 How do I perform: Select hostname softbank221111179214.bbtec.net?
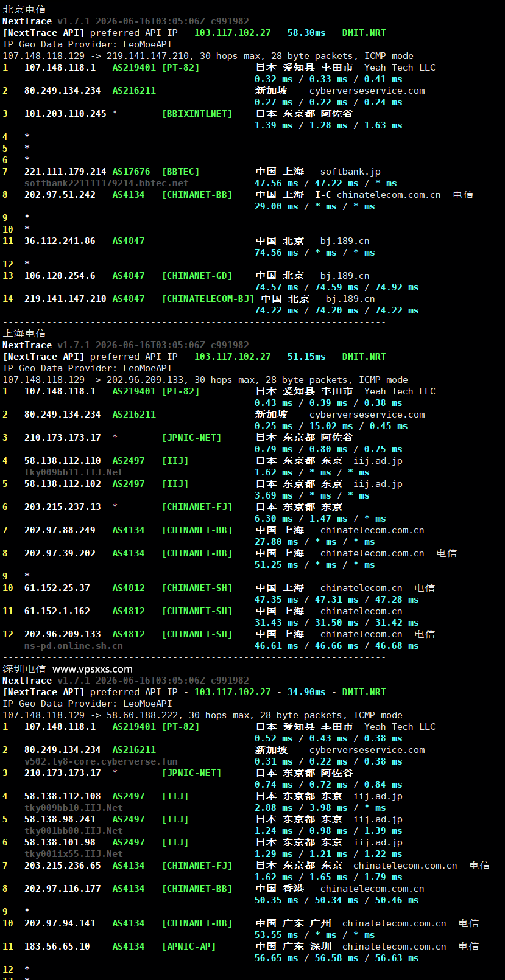[x=107, y=183]
